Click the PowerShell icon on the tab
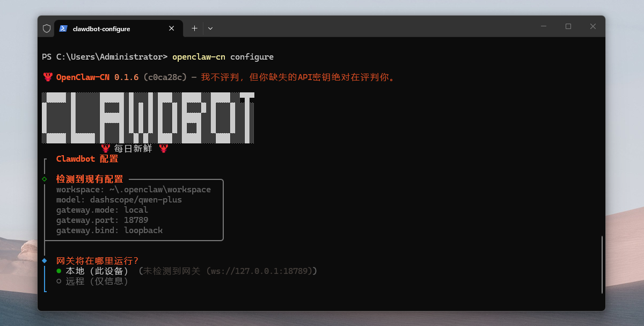The width and height of the screenshot is (644, 326). coord(63,28)
